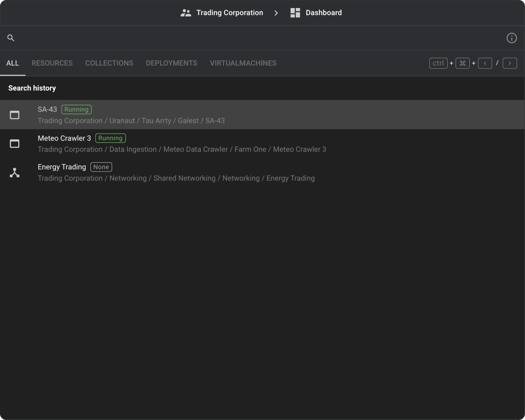The height and width of the screenshot is (420, 525).
Task: Click the Energy Trading network icon
Action: pyautogui.click(x=14, y=173)
